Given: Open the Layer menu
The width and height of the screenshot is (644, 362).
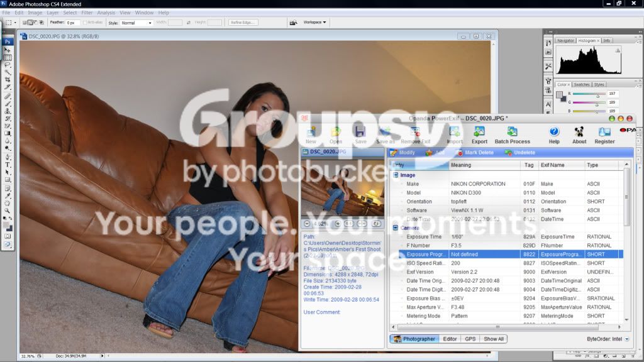Looking at the screenshot, I should [53, 13].
